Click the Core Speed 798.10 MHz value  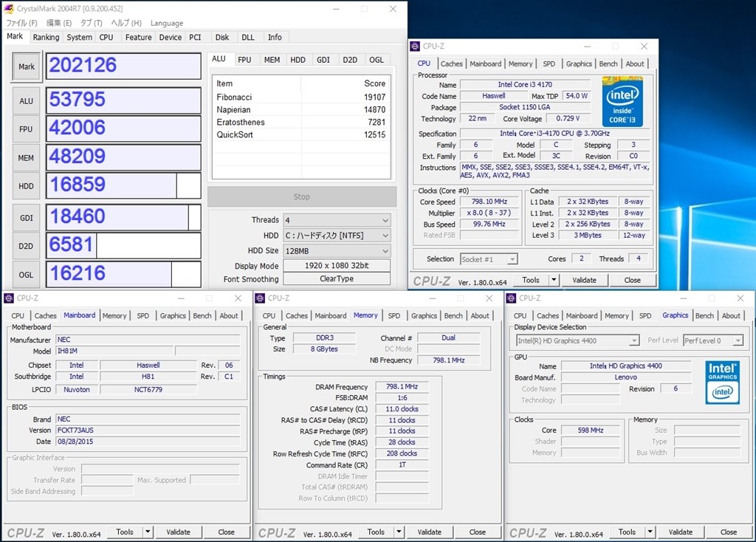point(489,202)
